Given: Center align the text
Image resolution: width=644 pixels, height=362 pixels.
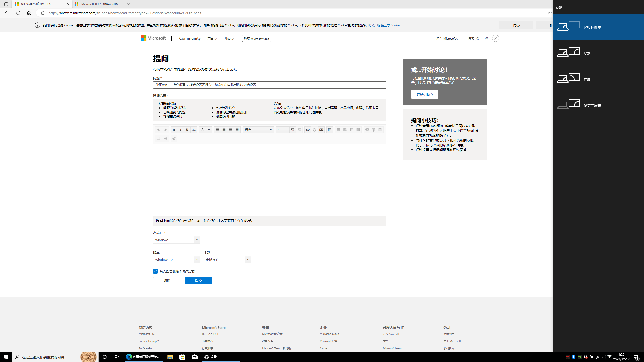Looking at the screenshot, I should pos(224,130).
